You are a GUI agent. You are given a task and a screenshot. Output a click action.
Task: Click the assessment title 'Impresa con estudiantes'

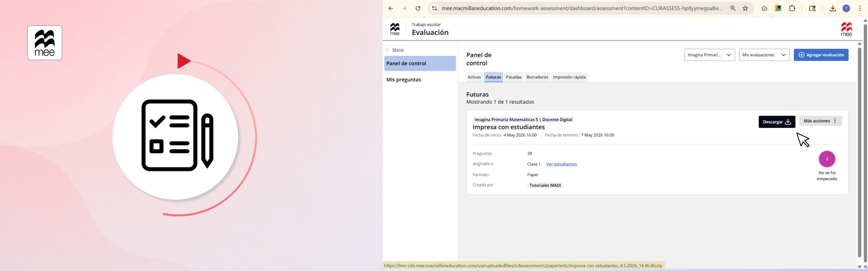pyautogui.click(x=509, y=127)
